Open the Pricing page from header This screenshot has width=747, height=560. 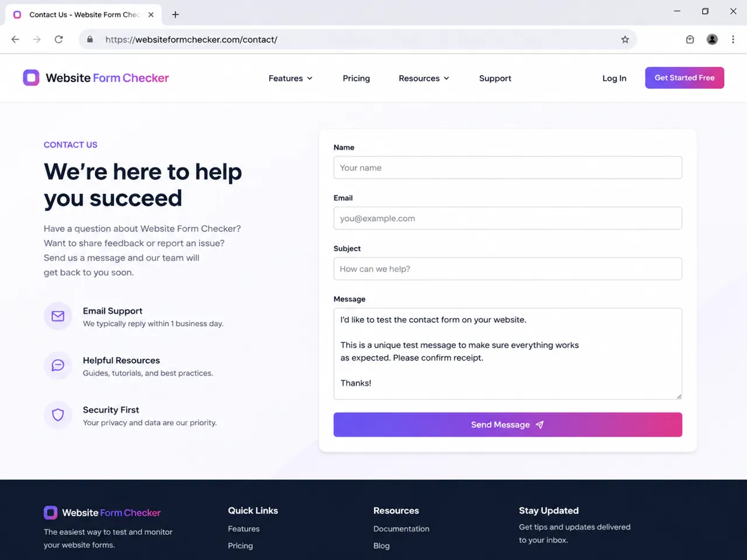click(x=356, y=78)
